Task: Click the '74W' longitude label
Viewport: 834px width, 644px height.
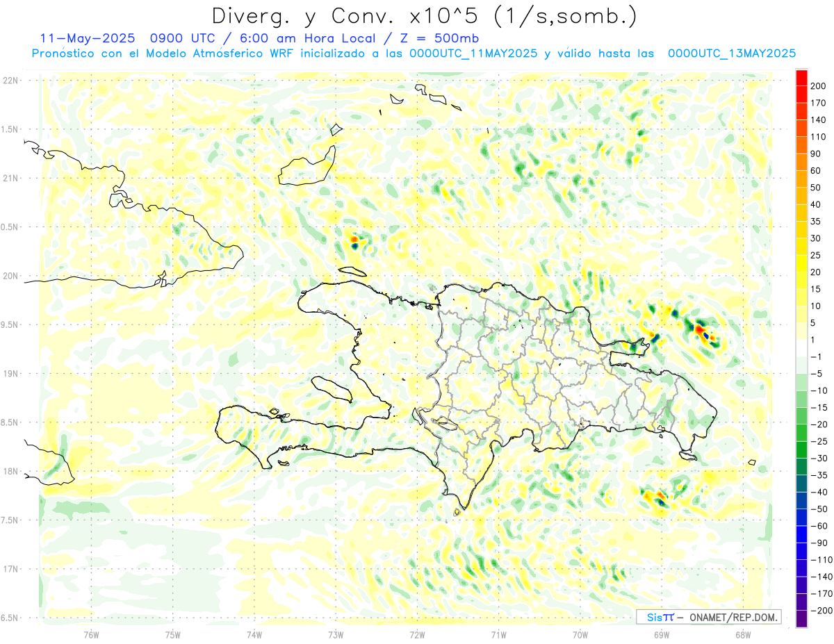Action: 254,634
